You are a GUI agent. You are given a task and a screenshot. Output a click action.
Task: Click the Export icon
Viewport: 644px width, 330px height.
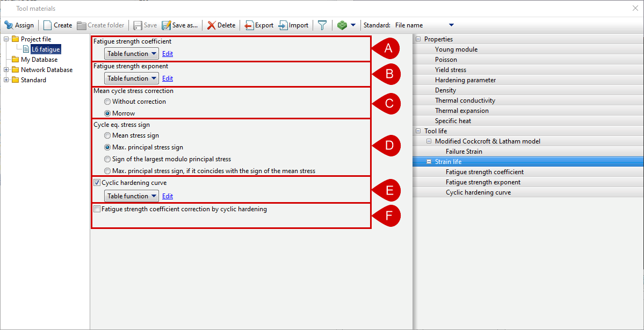pos(249,25)
